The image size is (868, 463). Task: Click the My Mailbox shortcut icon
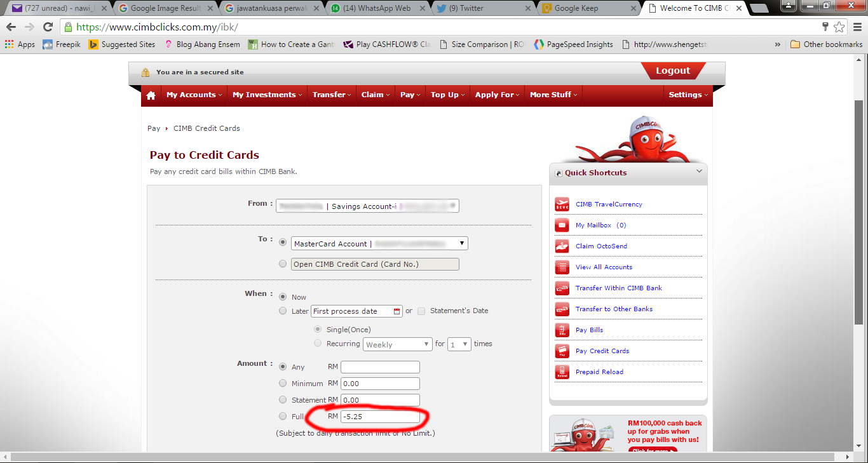pyautogui.click(x=562, y=225)
